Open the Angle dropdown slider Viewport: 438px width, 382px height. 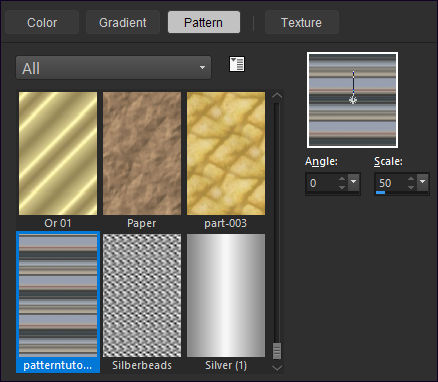(354, 182)
